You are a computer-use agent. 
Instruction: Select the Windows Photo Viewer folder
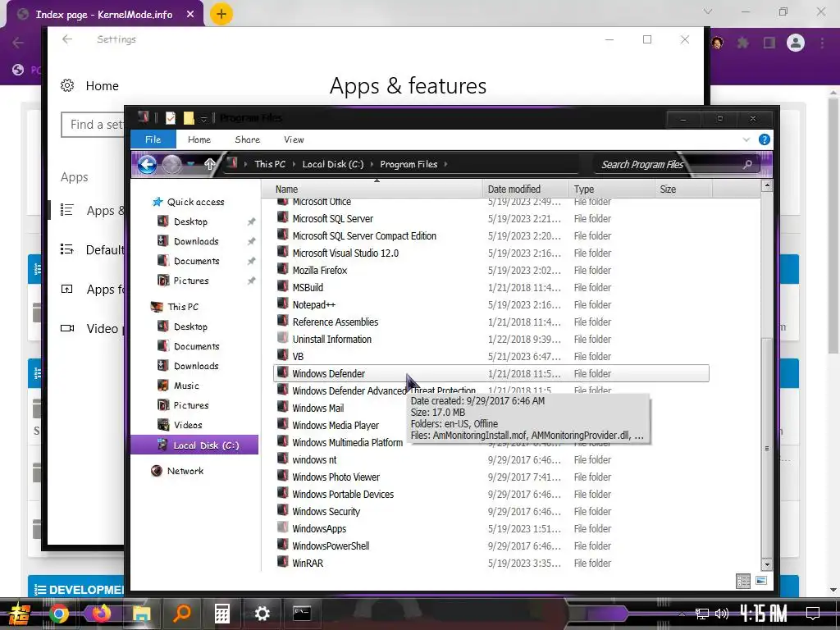pyautogui.click(x=336, y=477)
